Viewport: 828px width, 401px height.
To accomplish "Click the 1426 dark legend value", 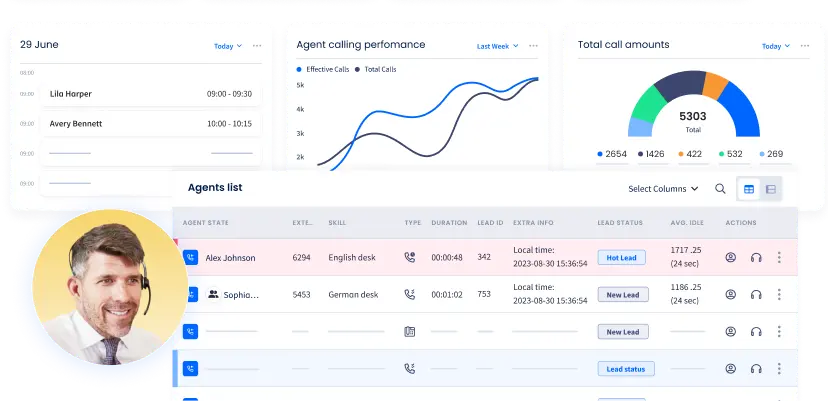I will click(653, 154).
